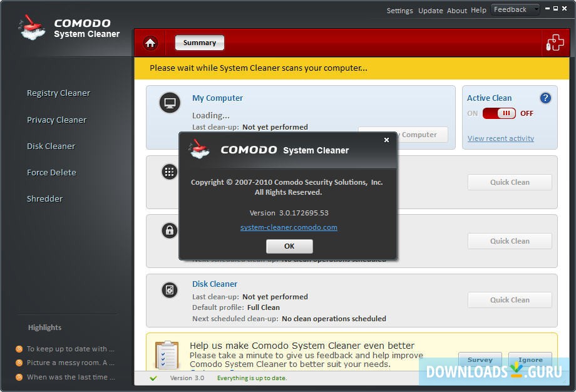Screen dimensions: 576x392
Task: Go to Registry Cleaner in sidebar
Action: pyautogui.click(x=58, y=93)
